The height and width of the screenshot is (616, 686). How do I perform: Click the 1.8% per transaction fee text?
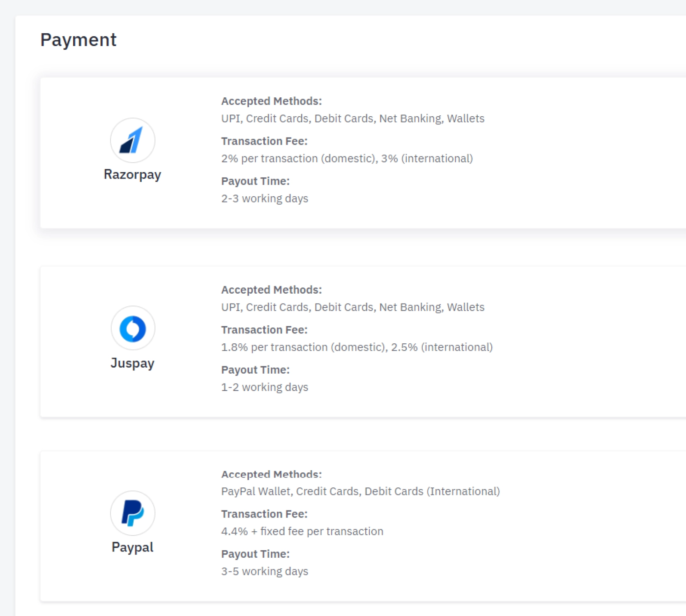[357, 347]
